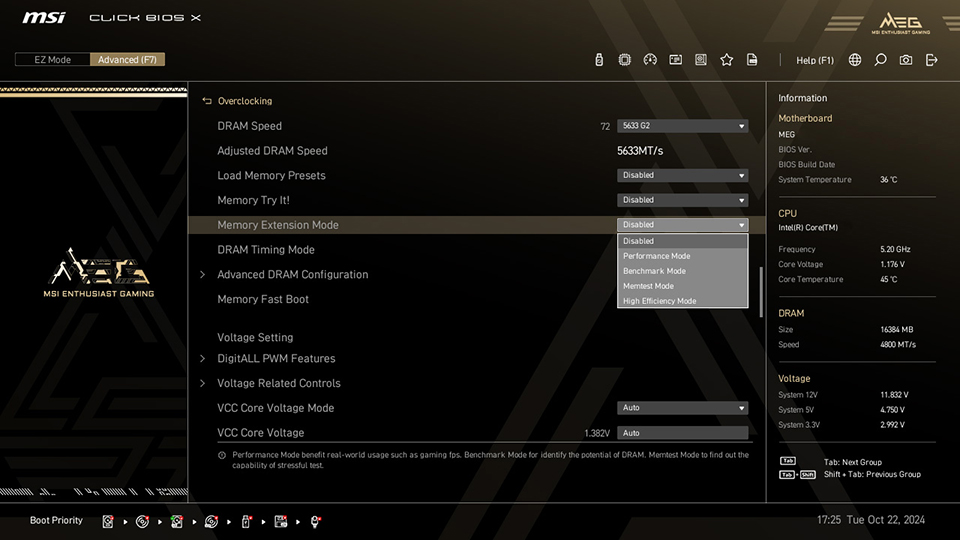
Task: Click the Voltage Setting section heading
Action: click(255, 337)
